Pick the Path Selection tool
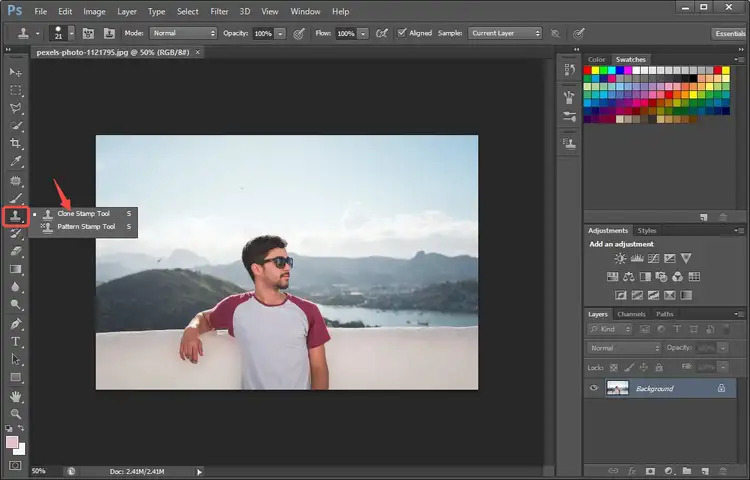 pos(16,360)
